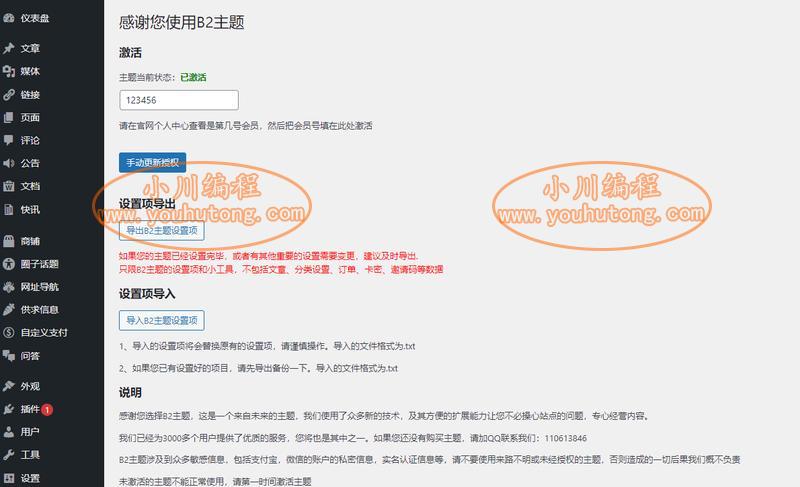
Task: Click the media icon beside 媒体
Action: pyautogui.click(x=8, y=71)
